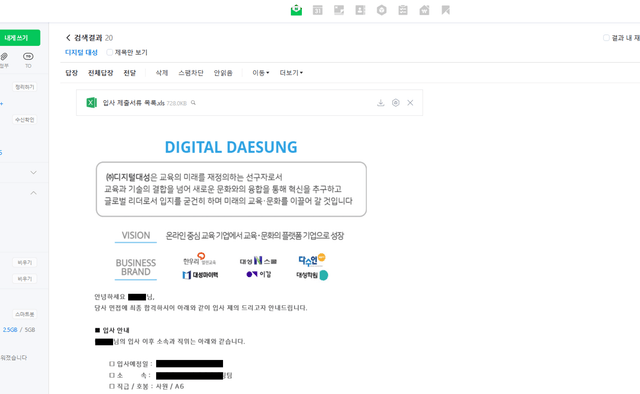Tick the 결과 내 재검색 checkbox at top right
The height and width of the screenshot is (394, 640).
coord(606,38)
